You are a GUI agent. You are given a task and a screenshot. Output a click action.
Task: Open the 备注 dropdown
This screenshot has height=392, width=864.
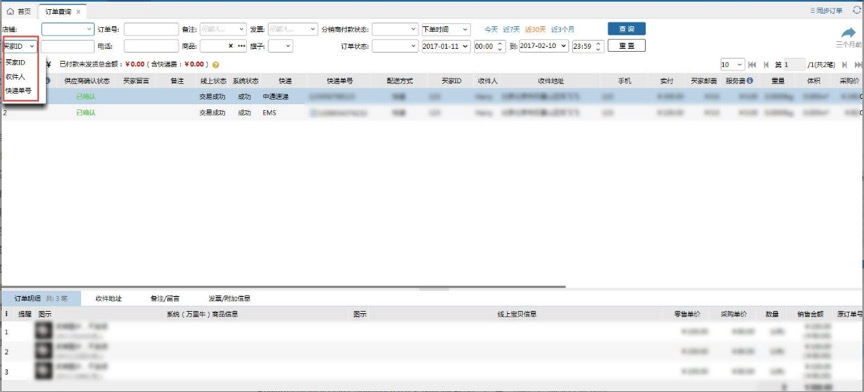pyautogui.click(x=223, y=29)
